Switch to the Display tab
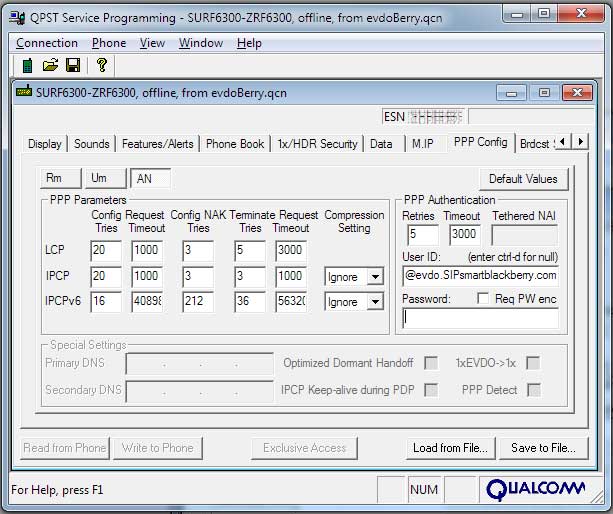This screenshot has height=514, width=613. coord(45,144)
